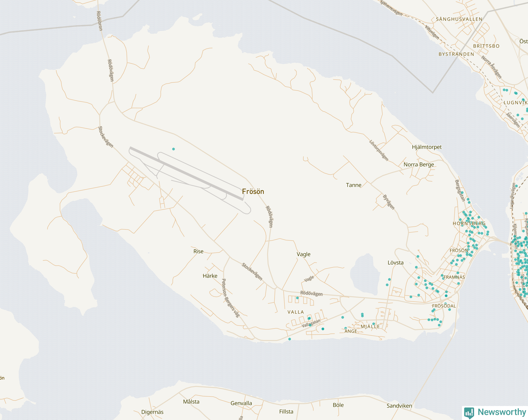
Task: Click the lone teal dot near the airport runway
Action: point(173,149)
